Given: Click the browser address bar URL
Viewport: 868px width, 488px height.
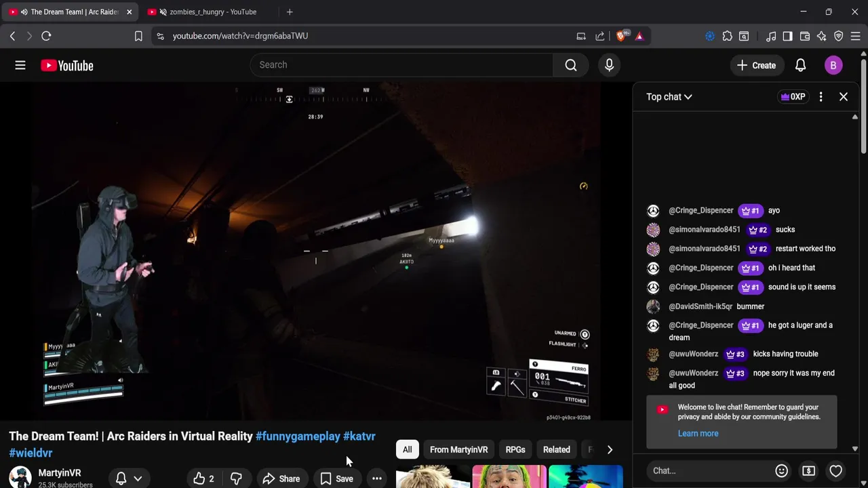Looking at the screenshot, I should click(240, 36).
